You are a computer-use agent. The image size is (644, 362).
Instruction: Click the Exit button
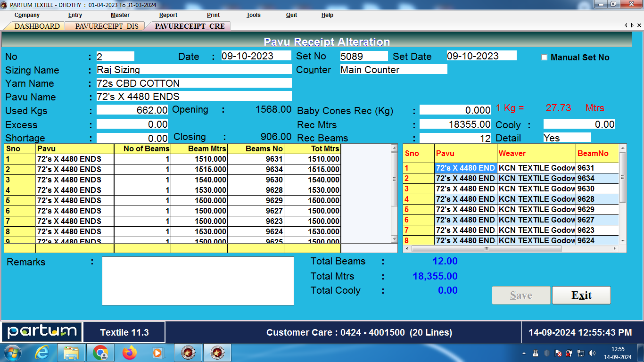point(581,295)
